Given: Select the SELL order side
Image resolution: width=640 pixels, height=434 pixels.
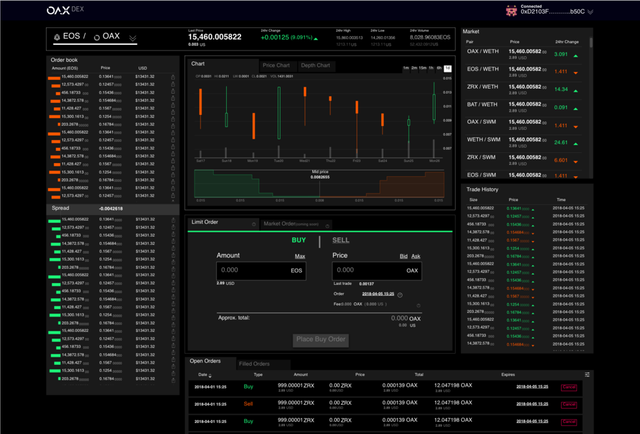Looking at the screenshot, I should tap(341, 240).
